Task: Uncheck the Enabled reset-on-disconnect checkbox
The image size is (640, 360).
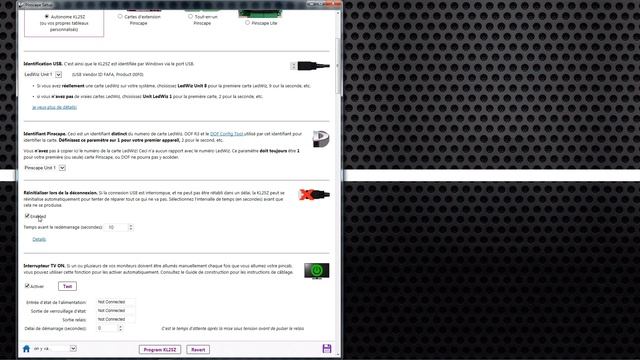Action: 27,216
